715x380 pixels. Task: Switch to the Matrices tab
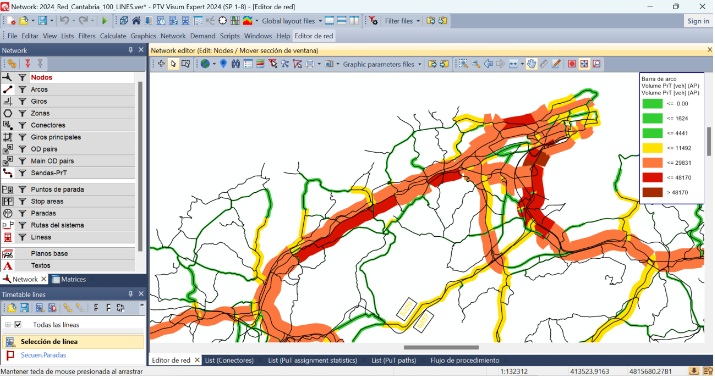68,279
